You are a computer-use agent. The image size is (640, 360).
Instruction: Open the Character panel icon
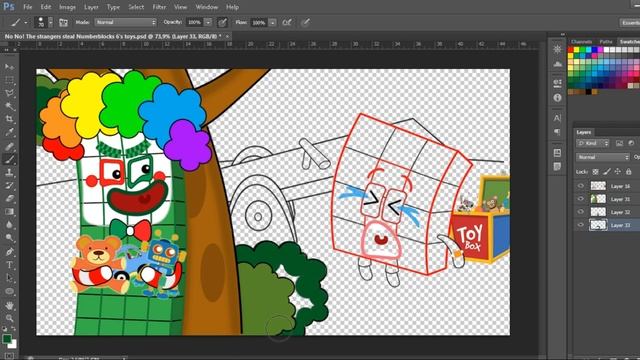pyautogui.click(x=557, y=118)
